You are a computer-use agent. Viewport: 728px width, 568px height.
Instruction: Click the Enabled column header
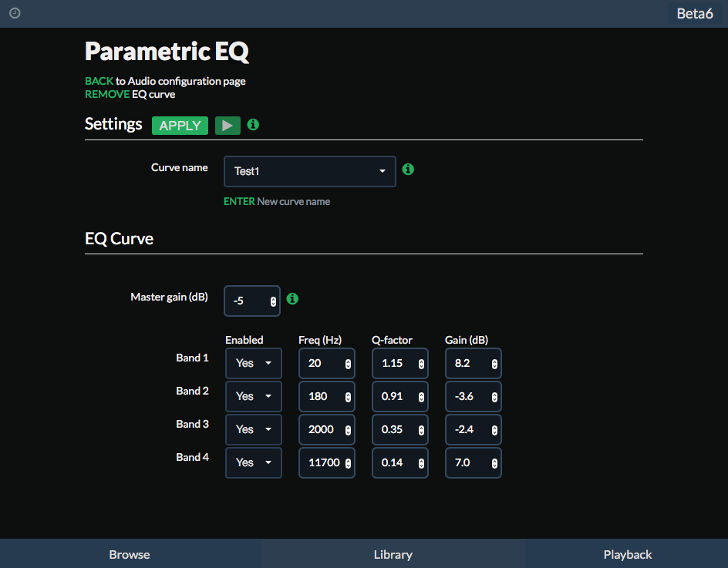click(x=244, y=340)
